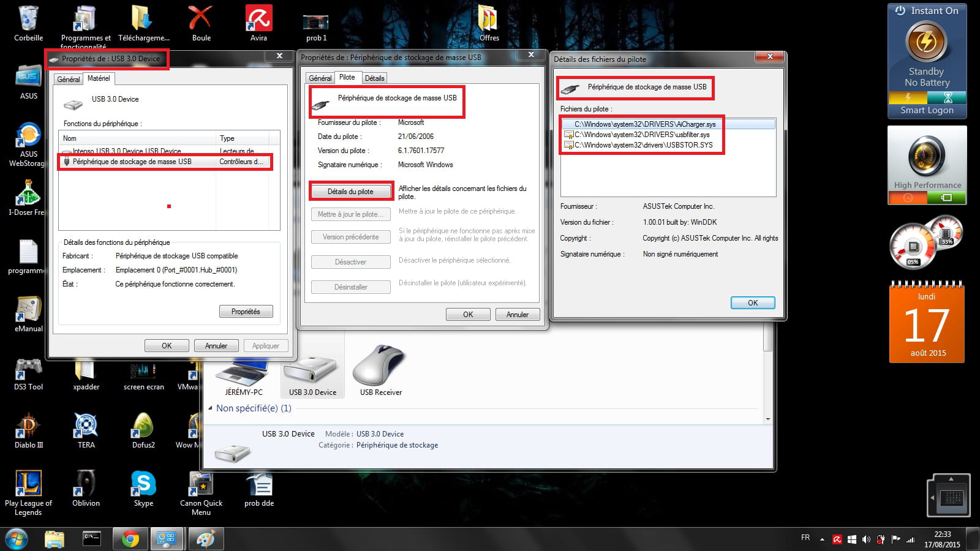Viewport: 980px width, 551px height.
Task: Select the Pilote tab
Action: tap(347, 77)
